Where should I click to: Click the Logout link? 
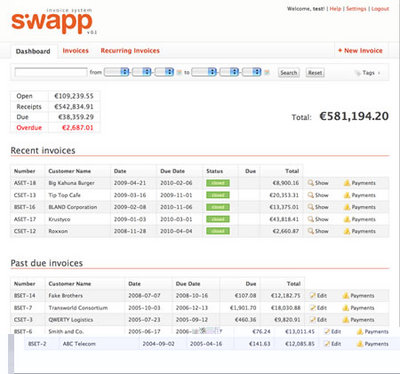pyautogui.click(x=380, y=9)
